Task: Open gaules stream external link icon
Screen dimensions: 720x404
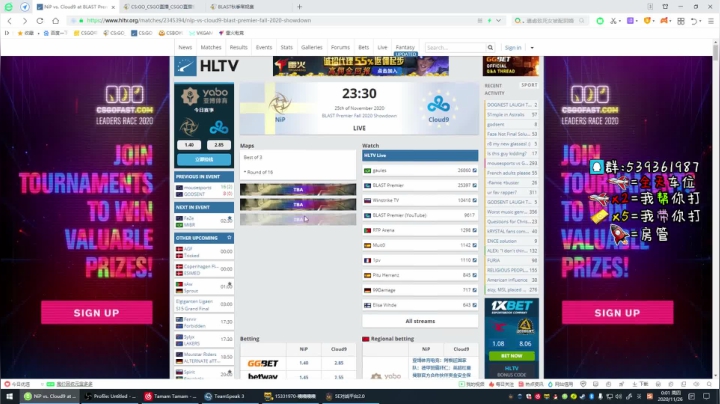Action: coord(474,170)
